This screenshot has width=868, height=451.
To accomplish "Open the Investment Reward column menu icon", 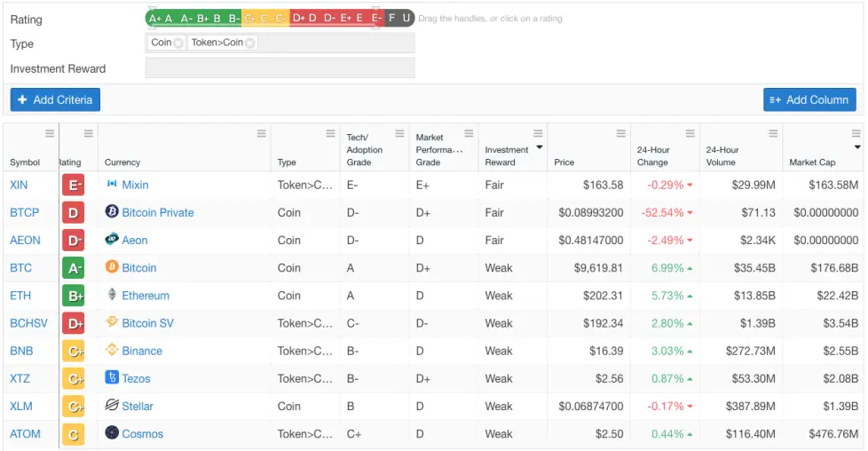I will click(x=538, y=133).
